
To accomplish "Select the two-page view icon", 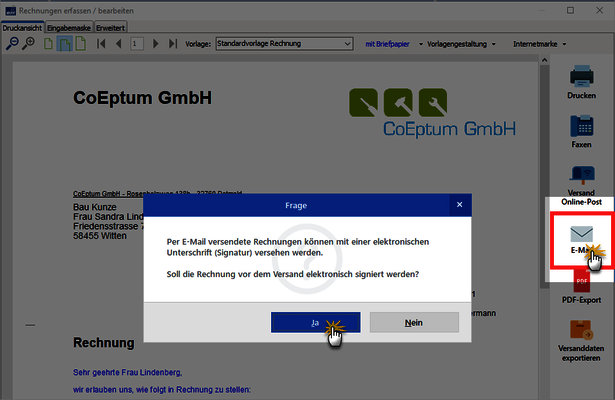I will 64,44.
